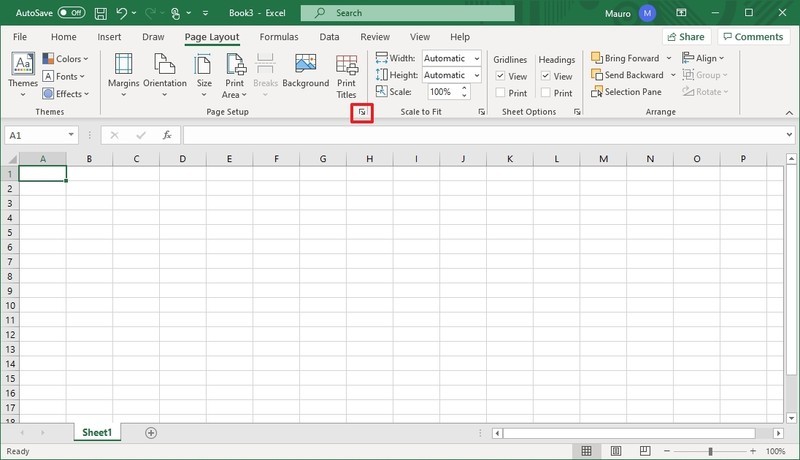Screen dimensions: 800x460
Task: Open Align options dropdown
Action: tap(703, 58)
